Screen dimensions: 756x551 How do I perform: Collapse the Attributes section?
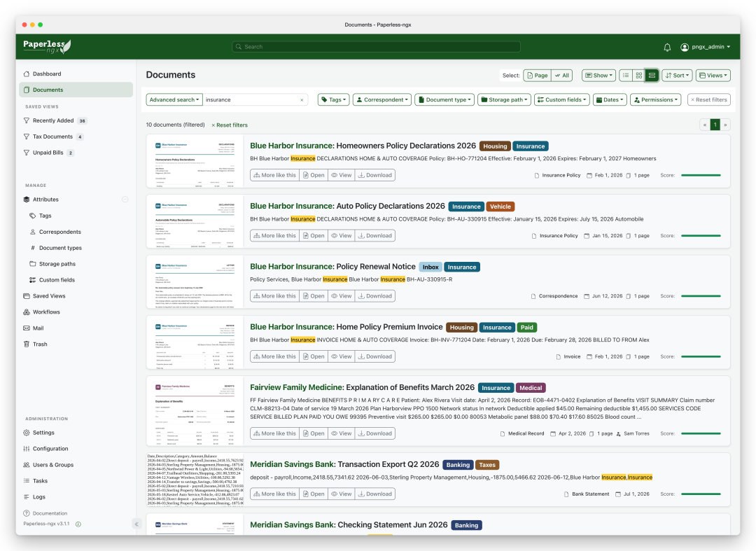coord(125,200)
